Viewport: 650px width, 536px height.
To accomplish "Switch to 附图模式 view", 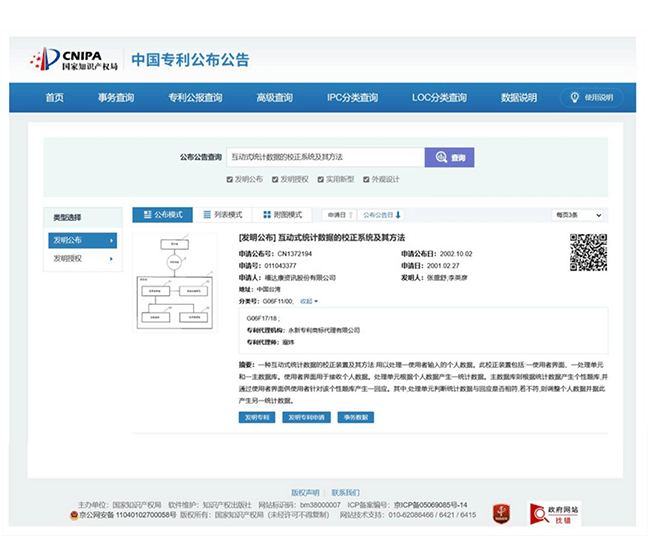I will 281,215.
